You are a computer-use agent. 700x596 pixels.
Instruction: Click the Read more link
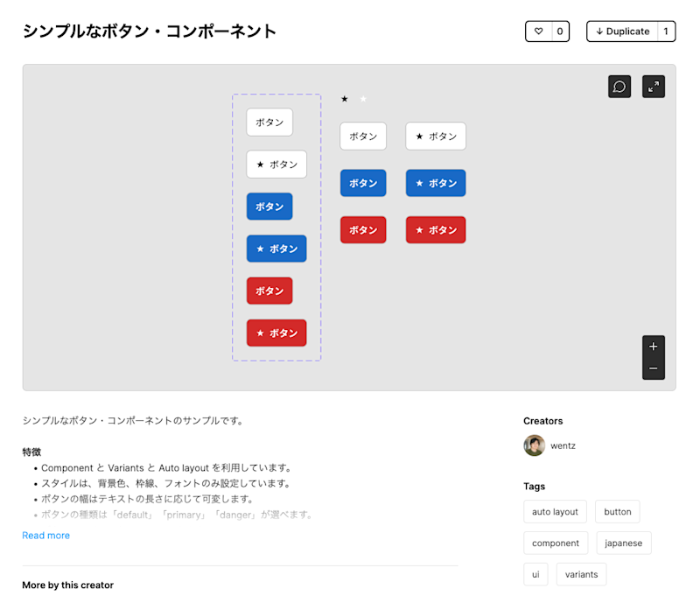(x=46, y=536)
